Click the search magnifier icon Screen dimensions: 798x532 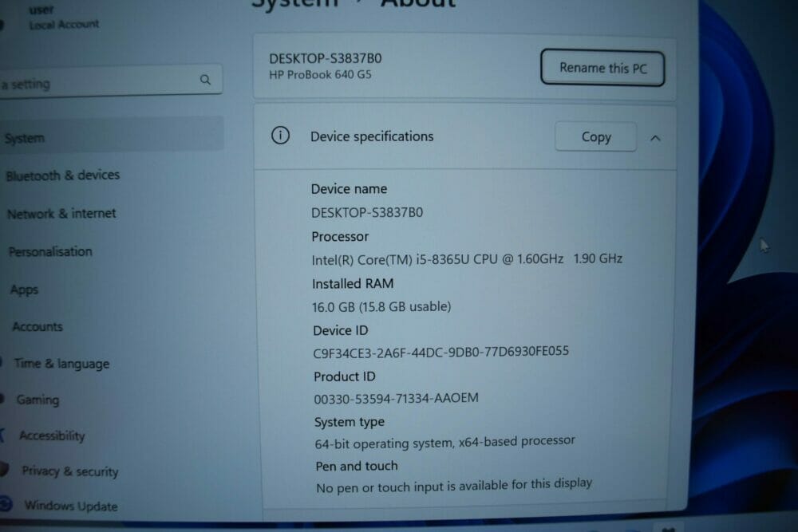205,79
